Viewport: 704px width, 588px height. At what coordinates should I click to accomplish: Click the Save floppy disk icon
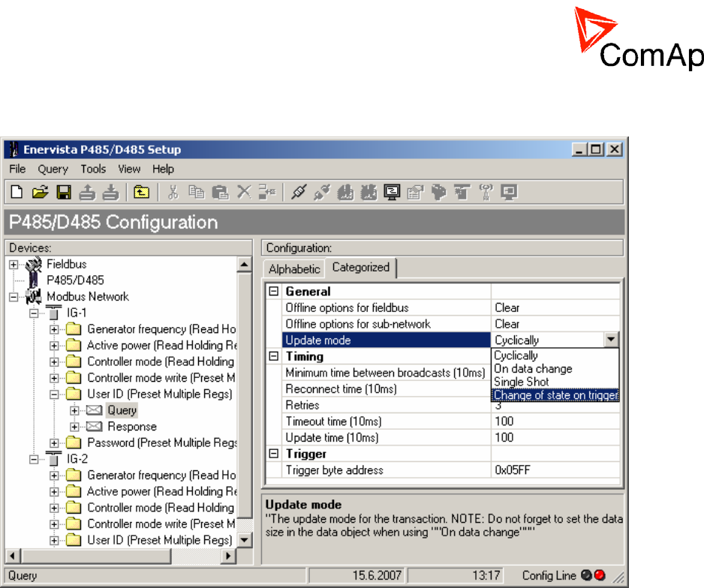point(64,192)
